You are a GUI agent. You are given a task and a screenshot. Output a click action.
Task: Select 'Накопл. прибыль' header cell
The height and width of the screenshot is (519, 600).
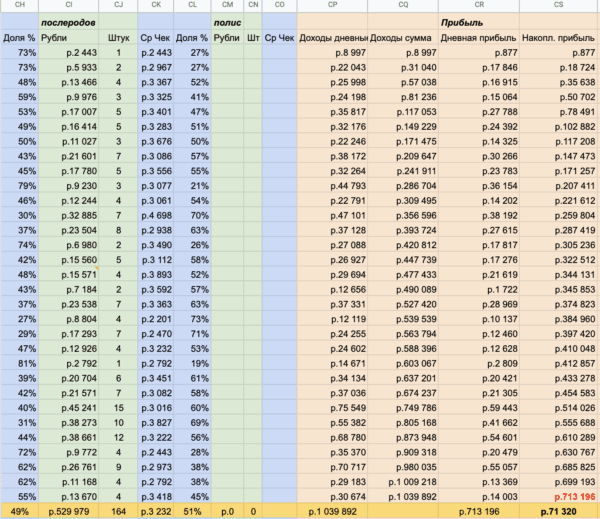coord(560,38)
